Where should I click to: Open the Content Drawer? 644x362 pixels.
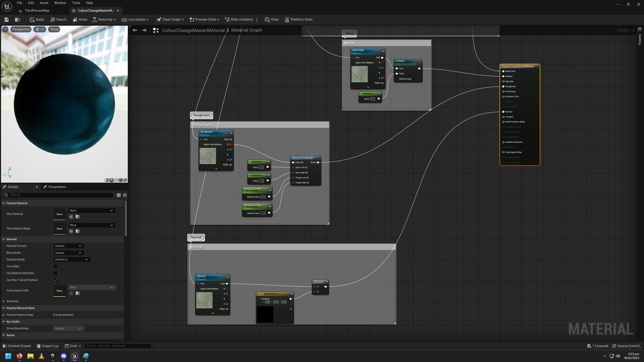pos(17,346)
